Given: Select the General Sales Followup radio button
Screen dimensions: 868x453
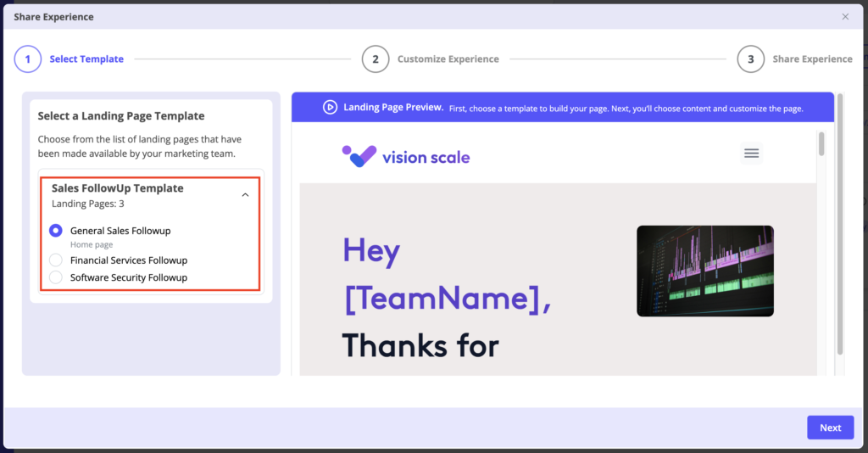Looking at the screenshot, I should point(56,231).
